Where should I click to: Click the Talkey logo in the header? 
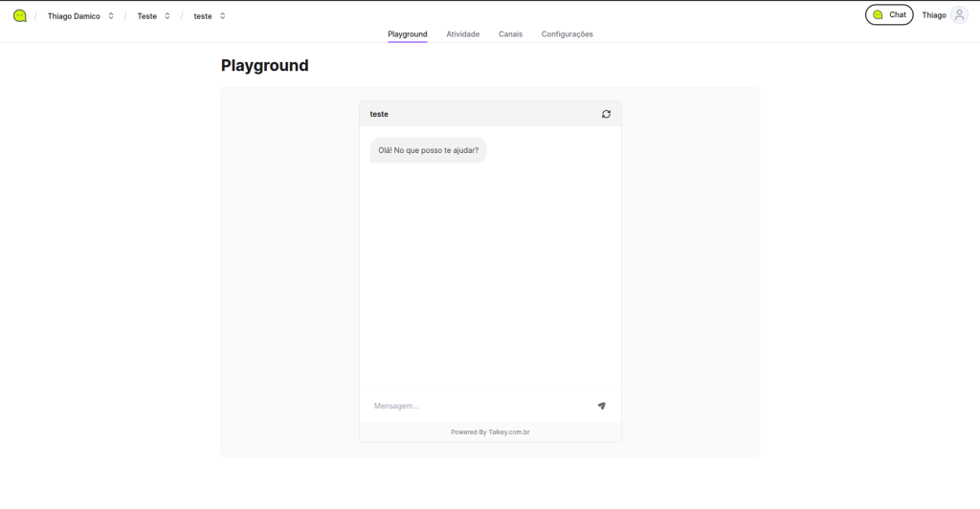(19, 15)
